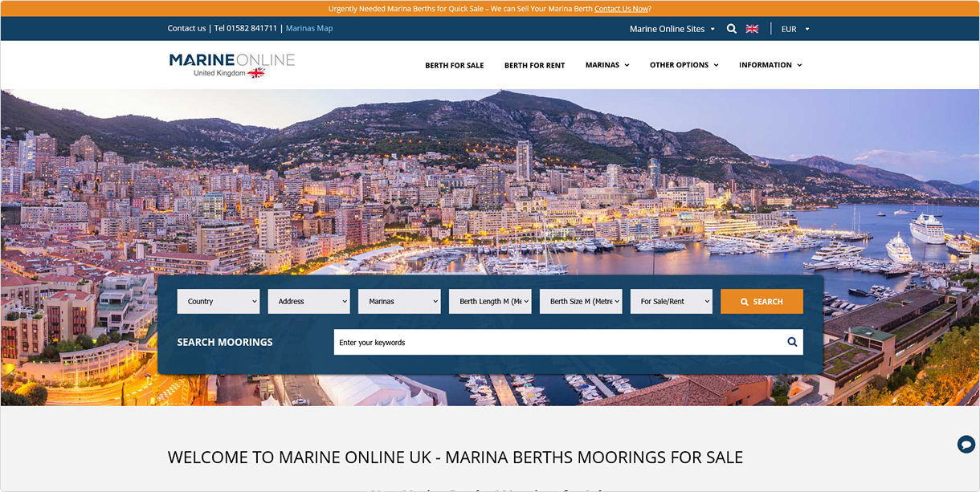The height and width of the screenshot is (492, 980).
Task: Open the Country dropdown filter
Action: 218,301
